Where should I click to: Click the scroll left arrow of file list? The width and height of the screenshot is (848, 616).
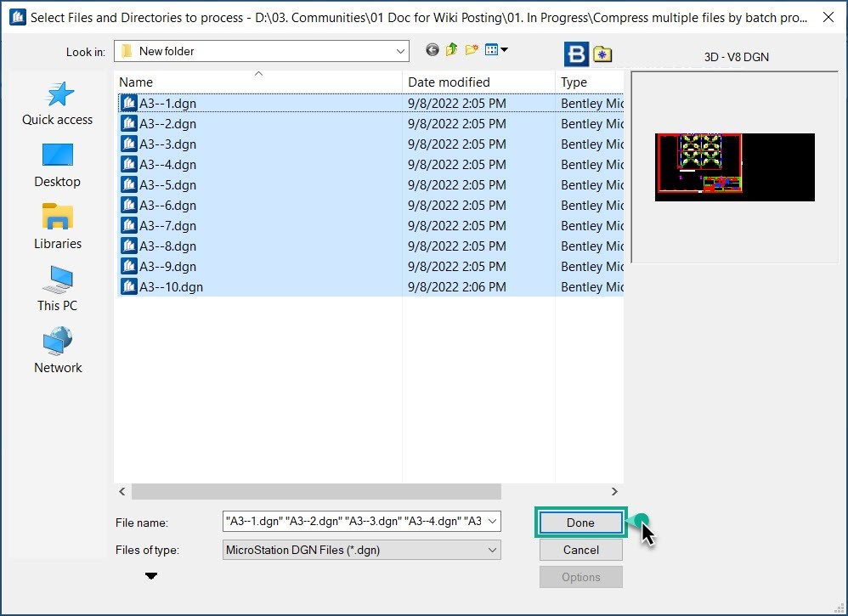122,491
